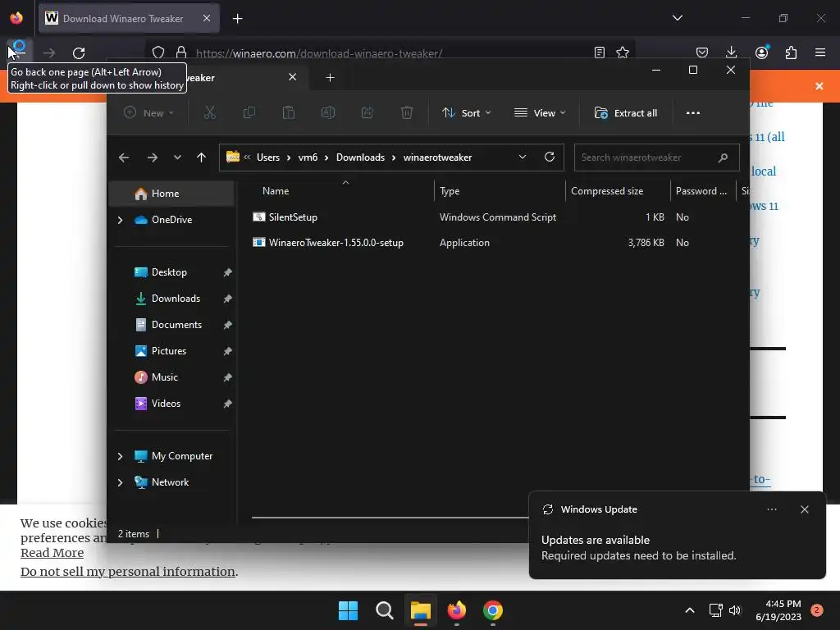The height and width of the screenshot is (630, 840).
Task: Open Firefox downloads panel
Action: (x=731, y=52)
